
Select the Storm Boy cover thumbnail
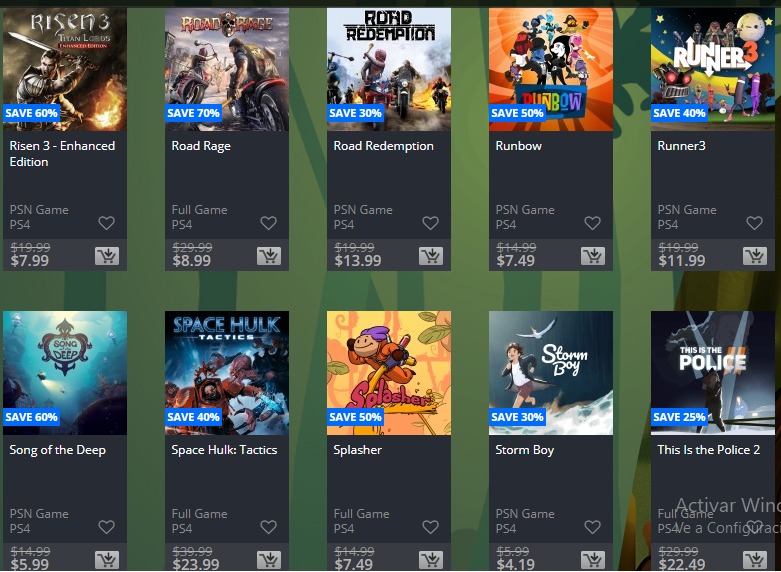(551, 373)
